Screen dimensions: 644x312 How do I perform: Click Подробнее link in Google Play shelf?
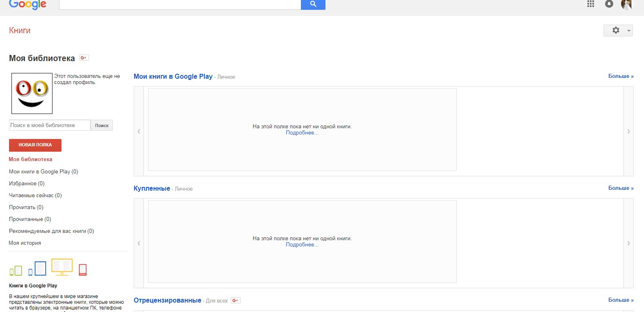pyautogui.click(x=302, y=133)
